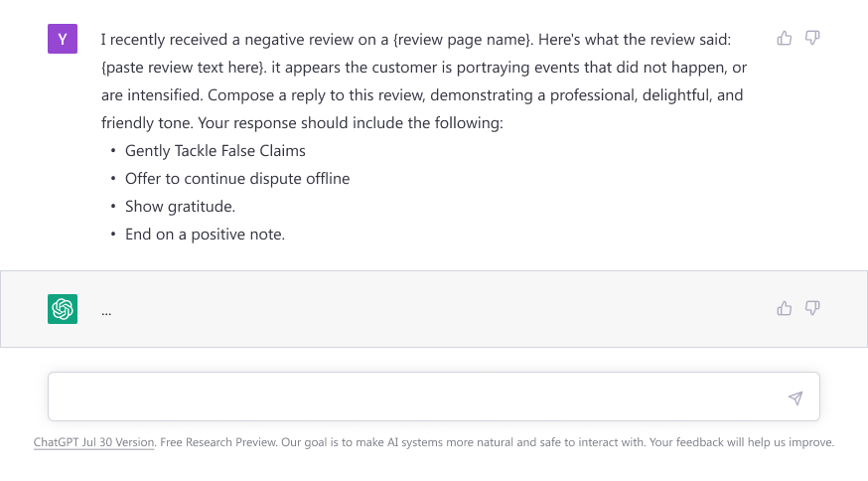Dislike the ChatGPT response with thumbs down
The image size is (868, 481).
812,308
